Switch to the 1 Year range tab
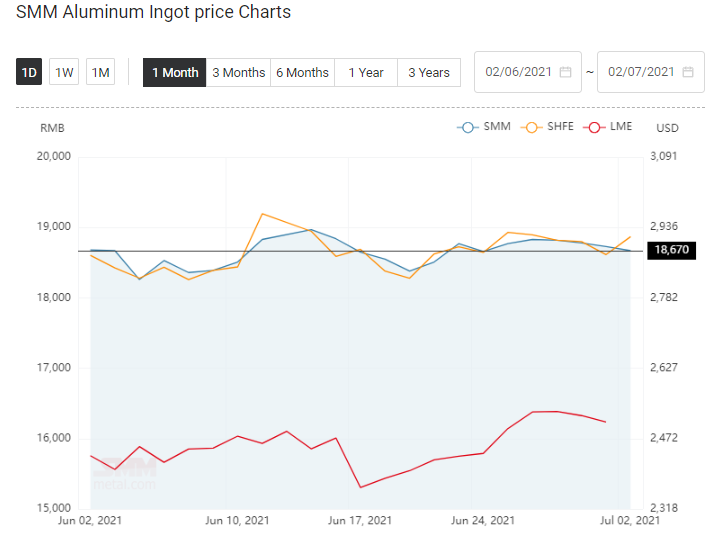 (x=366, y=72)
